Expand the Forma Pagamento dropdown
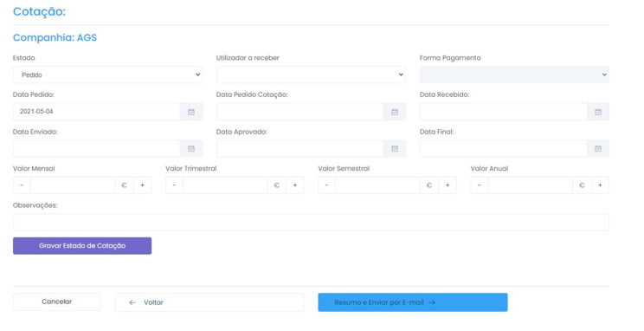644x331 pixels. (x=514, y=75)
